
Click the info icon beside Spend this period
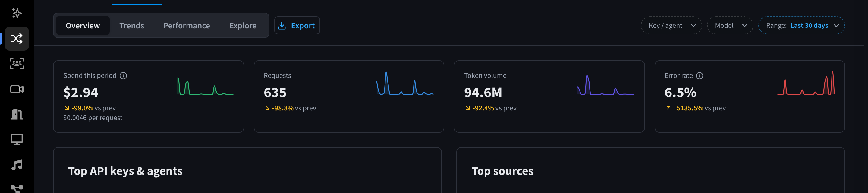tap(123, 76)
